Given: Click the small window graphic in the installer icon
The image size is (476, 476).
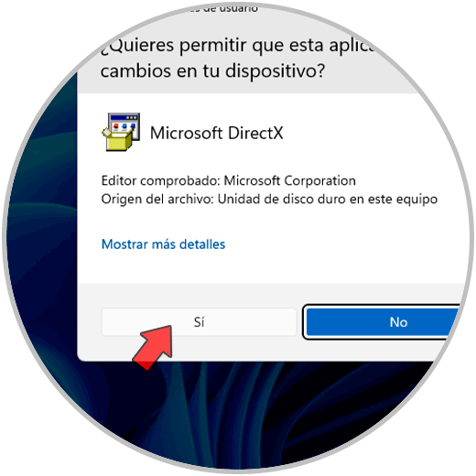Looking at the screenshot, I should [x=125, y=125].
